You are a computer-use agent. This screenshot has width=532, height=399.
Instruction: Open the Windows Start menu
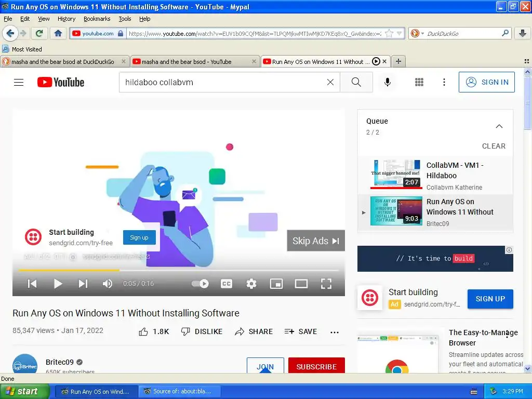tap(25, 391)
